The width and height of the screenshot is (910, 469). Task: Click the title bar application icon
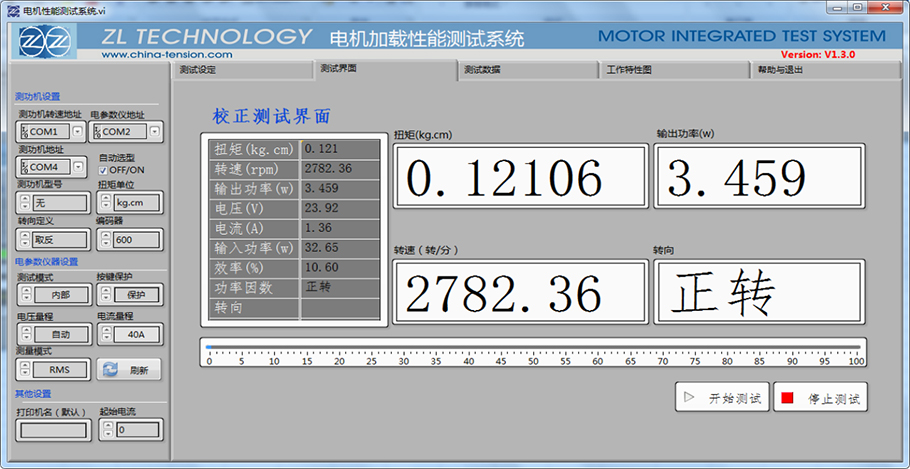coord(12,9)
